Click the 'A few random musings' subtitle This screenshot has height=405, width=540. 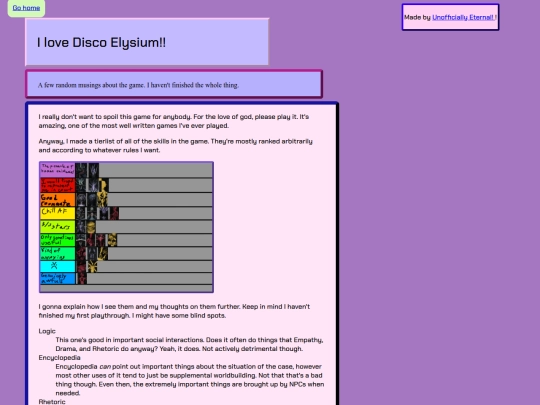coord(138,85)
